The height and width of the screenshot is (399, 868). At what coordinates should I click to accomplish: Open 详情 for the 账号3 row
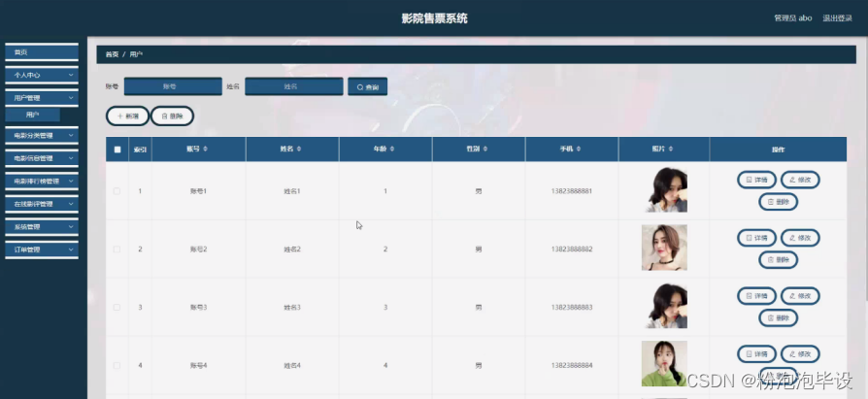click(756, 296)
